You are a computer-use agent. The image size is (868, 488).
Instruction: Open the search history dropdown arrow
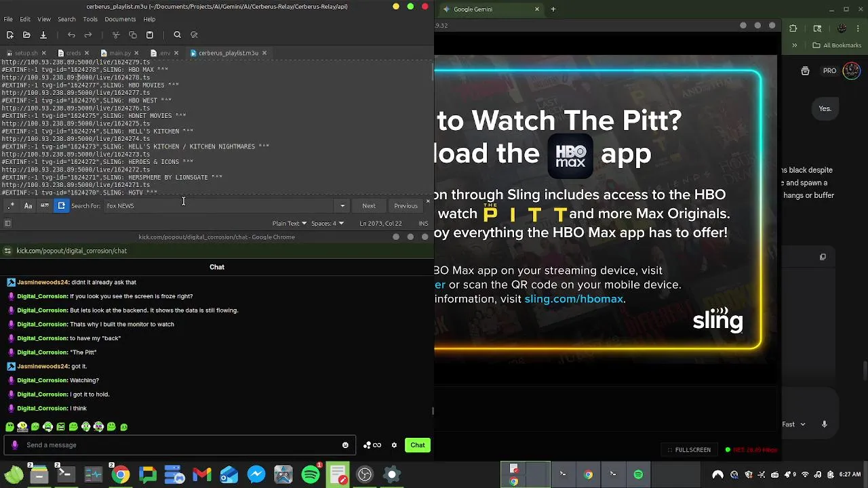click(342, 206)
